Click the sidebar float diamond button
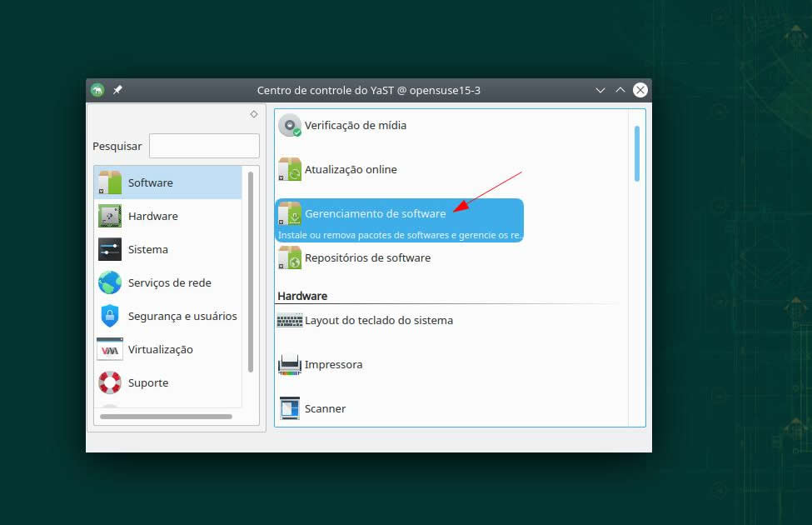Image resolution: width=812 pixels, height=525 pixels. pyautogui.click(x=254, y=114)
